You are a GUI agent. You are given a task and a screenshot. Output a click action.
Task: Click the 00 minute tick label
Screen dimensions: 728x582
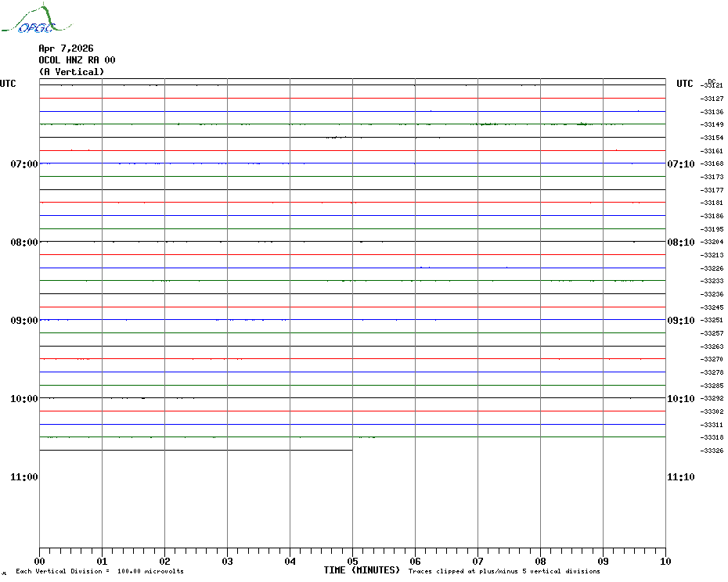(39, 562)
